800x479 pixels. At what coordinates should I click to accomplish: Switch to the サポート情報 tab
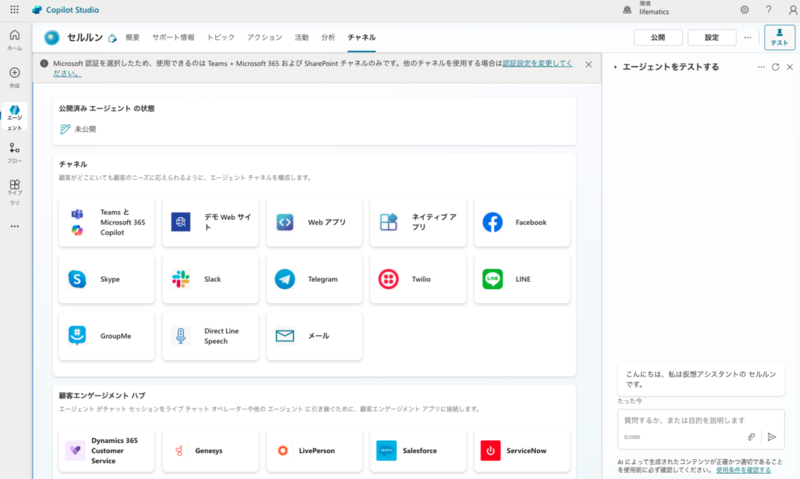point(173,37)
